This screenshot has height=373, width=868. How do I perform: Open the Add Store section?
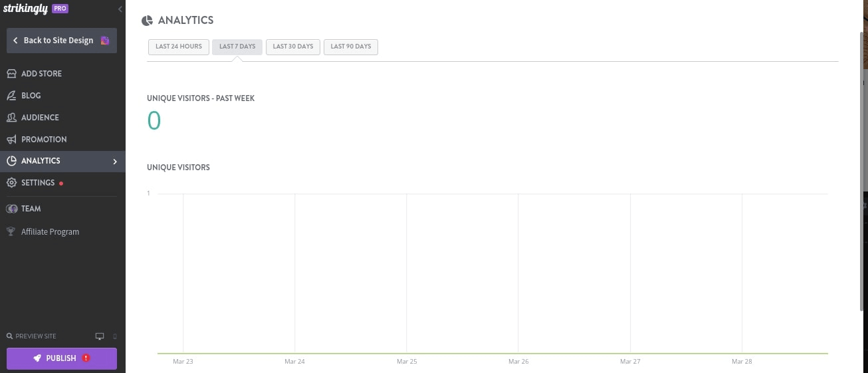(x=62, y=74)
